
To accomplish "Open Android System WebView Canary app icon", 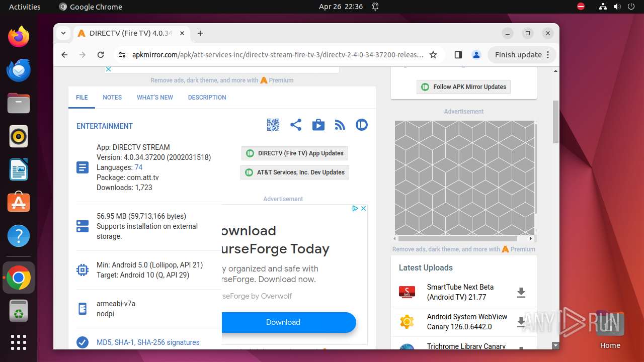I will coord(407,322).
